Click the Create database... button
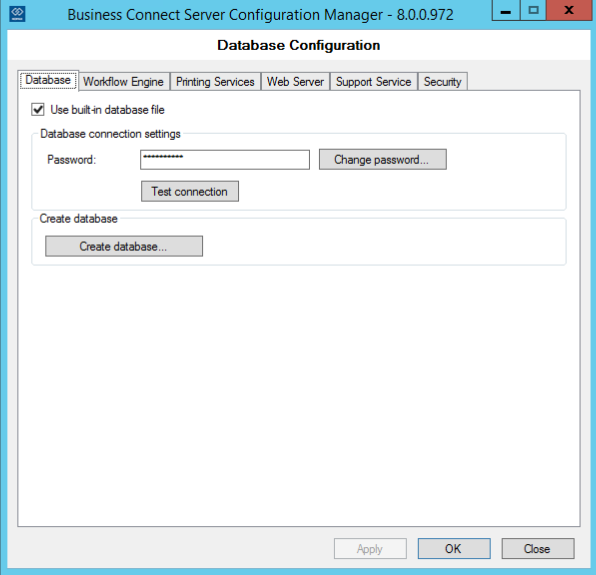The height and width of the screenshot is (575, 596). 124,246
